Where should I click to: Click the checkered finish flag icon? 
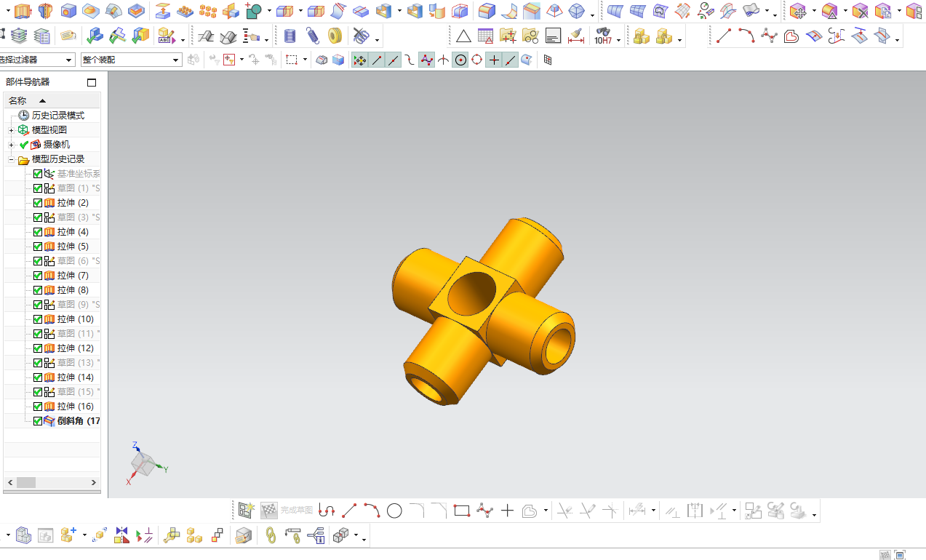tap(269, 511)
